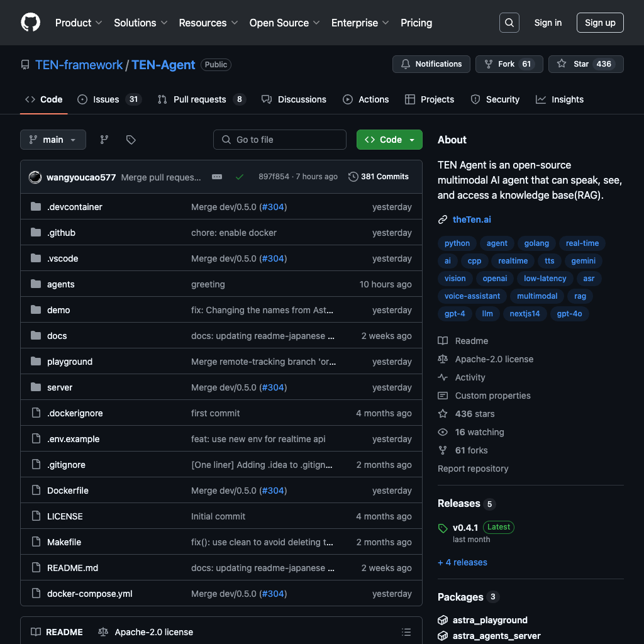Click the Sign up button
The height and width of the screenshot is (644, 644).
(599, 23)
